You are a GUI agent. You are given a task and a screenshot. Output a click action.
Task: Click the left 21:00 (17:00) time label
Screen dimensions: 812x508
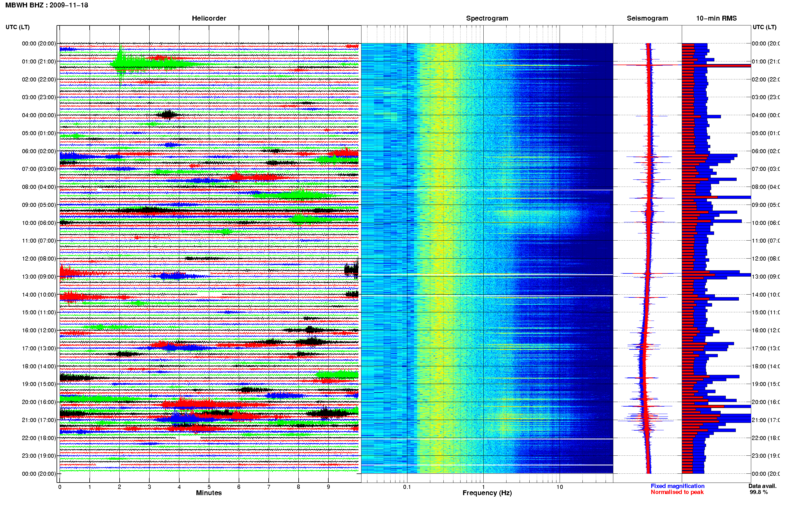(x=39, y=420)
